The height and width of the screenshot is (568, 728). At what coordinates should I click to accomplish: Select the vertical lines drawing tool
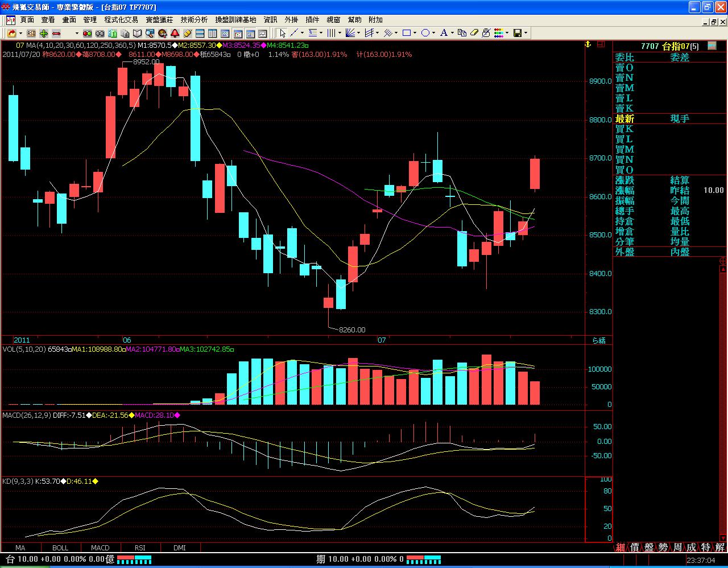point(331,33)
